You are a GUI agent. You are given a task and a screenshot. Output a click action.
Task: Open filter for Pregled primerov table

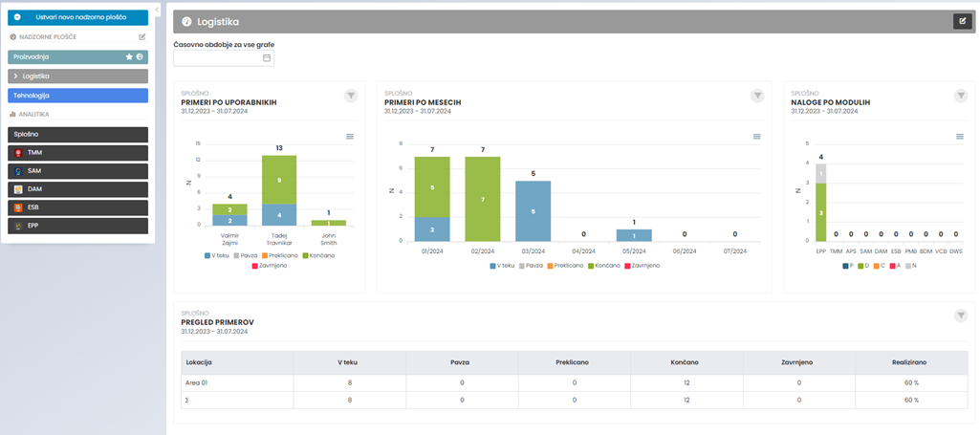[x=961, y=315]
